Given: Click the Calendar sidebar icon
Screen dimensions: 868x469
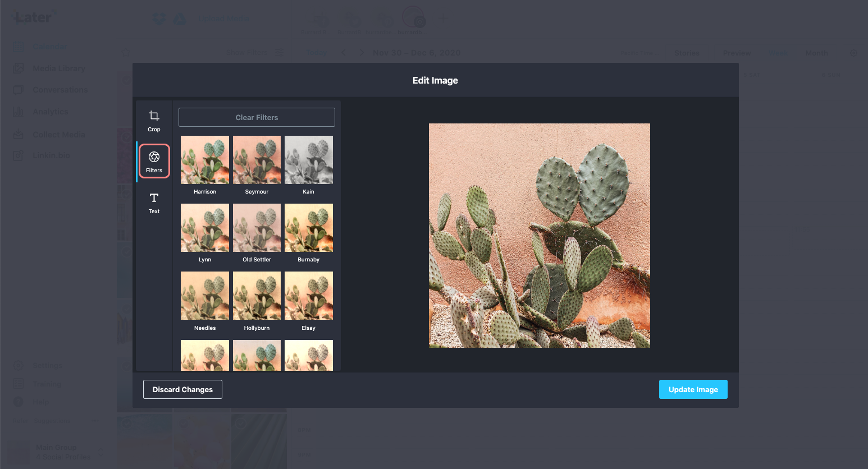Looking at the screenshot, I should click(18, 47).
